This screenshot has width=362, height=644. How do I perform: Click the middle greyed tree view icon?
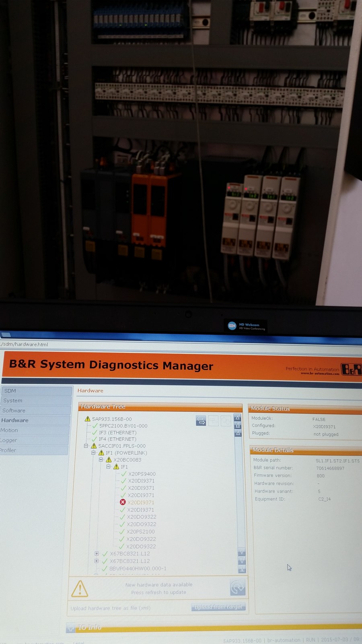pos(213,421)
